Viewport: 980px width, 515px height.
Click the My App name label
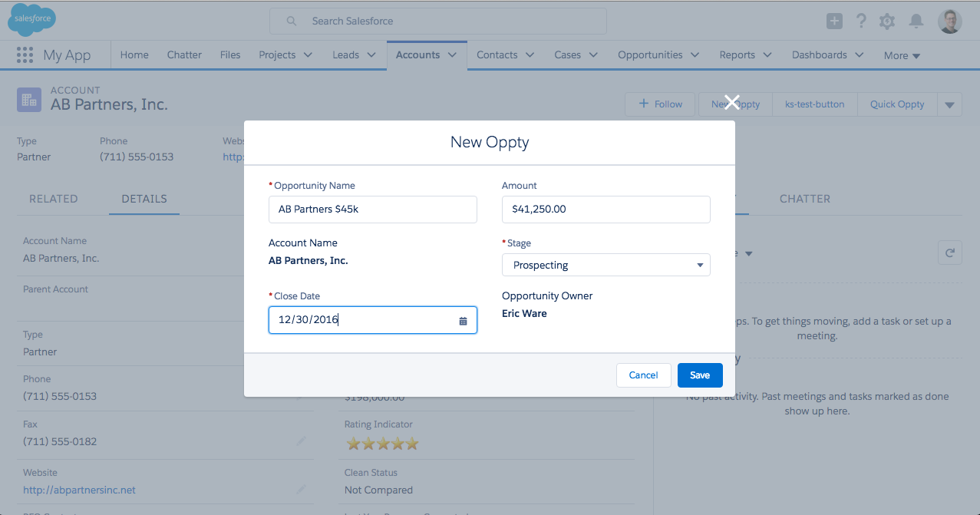[67, 55]
